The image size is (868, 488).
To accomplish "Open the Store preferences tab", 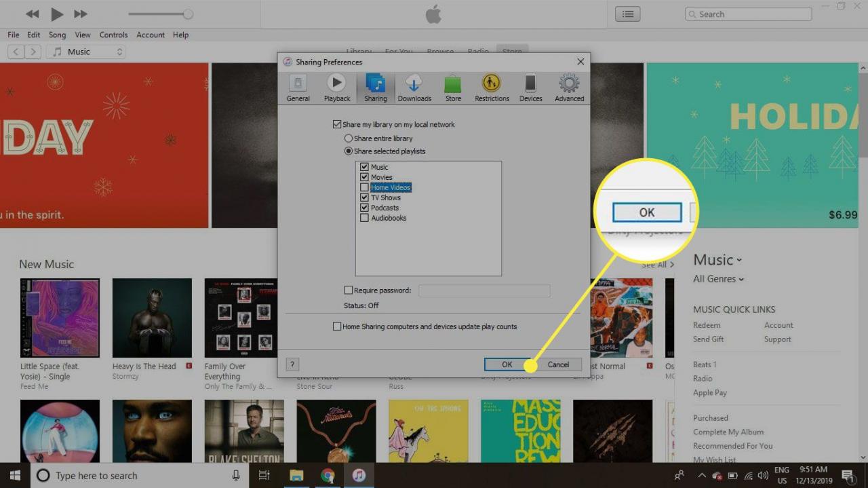I will 453,88.
